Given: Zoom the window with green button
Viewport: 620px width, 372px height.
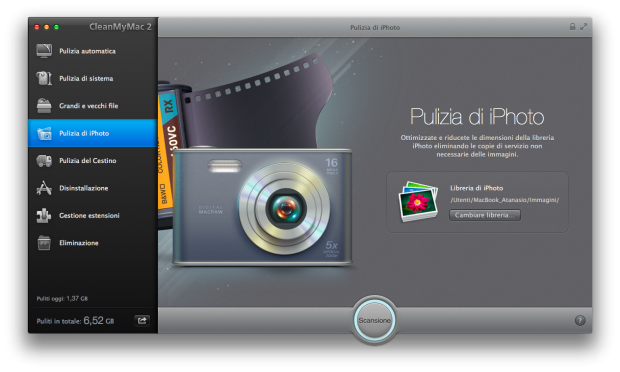Looking at the screenshot, I should (x=56, y=27).
